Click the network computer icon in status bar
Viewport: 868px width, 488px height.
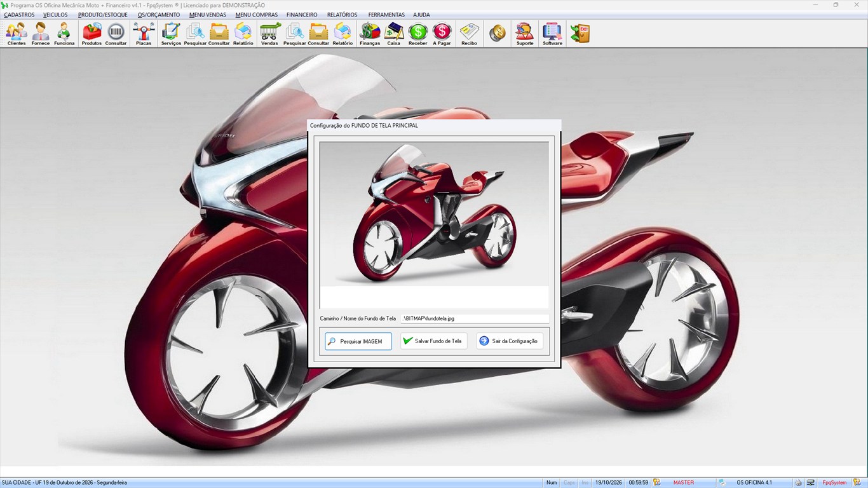click(811, 483)
